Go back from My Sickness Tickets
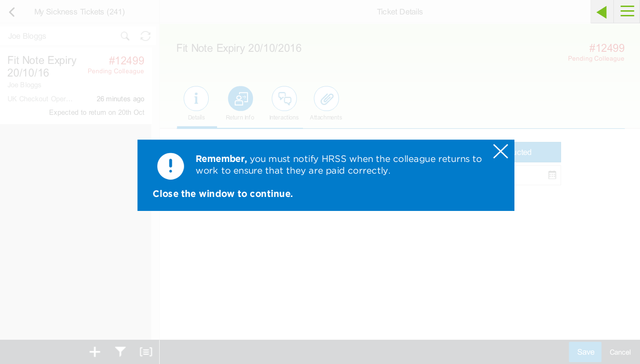This screenshot has height=364, width=640. tap(12, 12)
